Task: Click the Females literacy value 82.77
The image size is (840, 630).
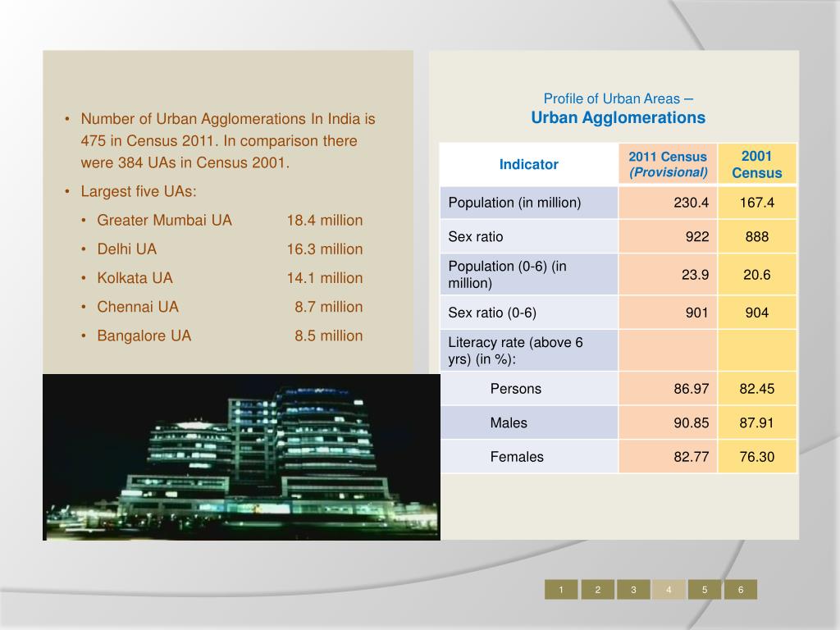Action: [x=692, y=456]
